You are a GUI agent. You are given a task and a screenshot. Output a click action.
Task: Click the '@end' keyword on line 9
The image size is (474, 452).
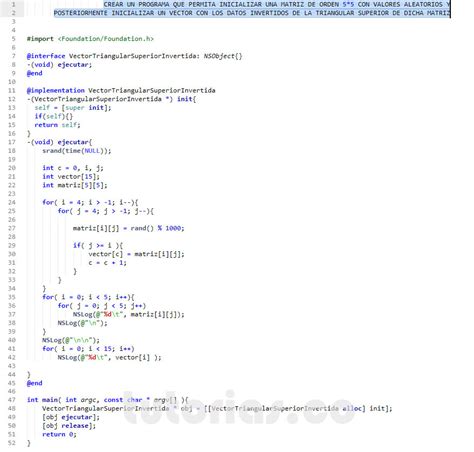click(x=35, y=73)
